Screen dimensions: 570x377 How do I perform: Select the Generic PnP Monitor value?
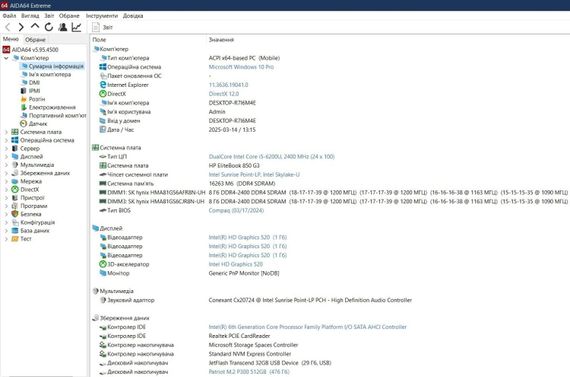click(244, 273)
